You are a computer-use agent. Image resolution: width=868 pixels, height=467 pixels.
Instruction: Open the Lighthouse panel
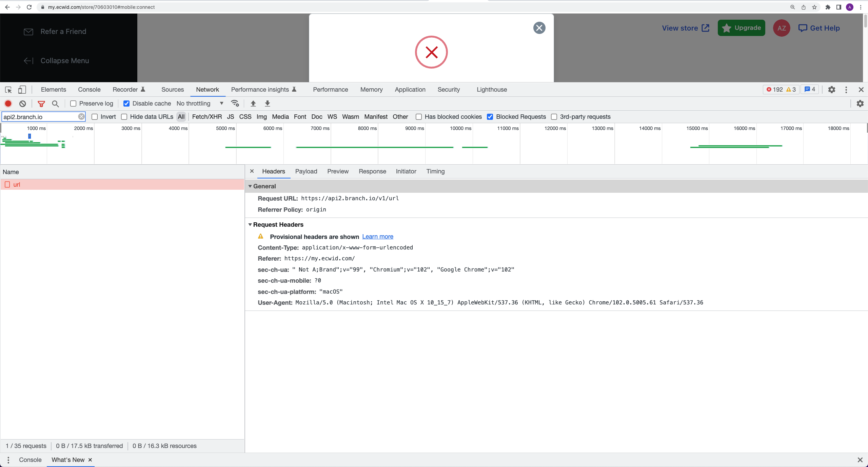tap(491, 90)
